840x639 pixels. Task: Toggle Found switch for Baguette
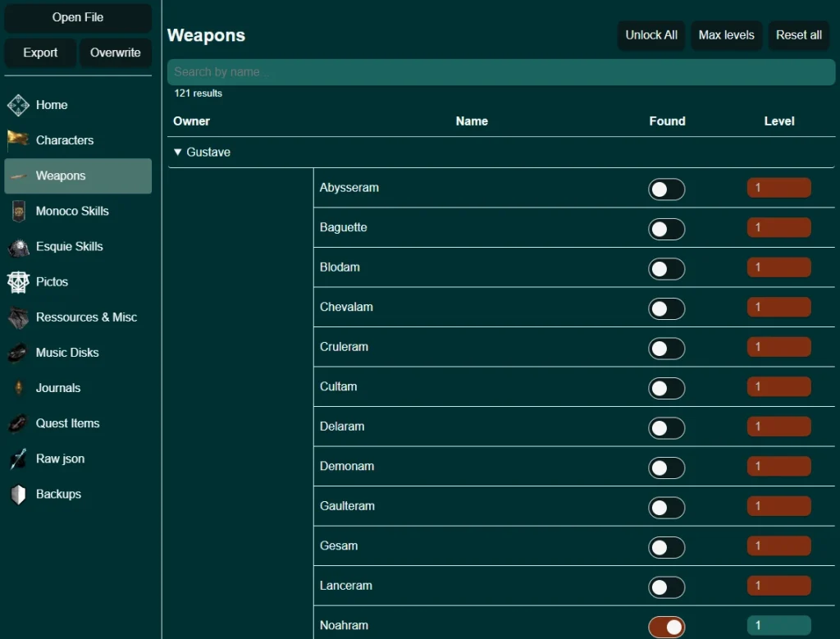[x=666, y=229]
